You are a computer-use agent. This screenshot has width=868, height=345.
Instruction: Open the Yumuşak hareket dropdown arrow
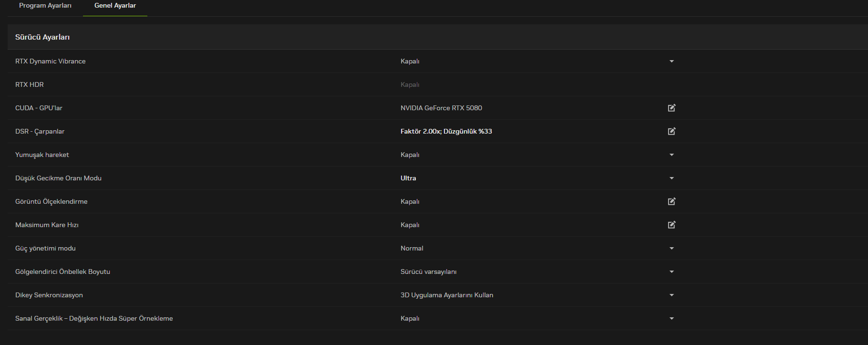coord(672,155)
